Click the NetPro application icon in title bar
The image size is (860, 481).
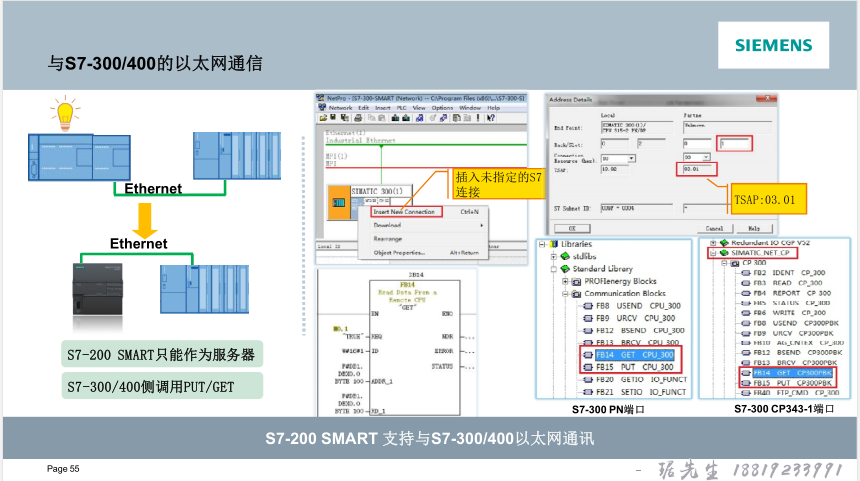point(320,98)
